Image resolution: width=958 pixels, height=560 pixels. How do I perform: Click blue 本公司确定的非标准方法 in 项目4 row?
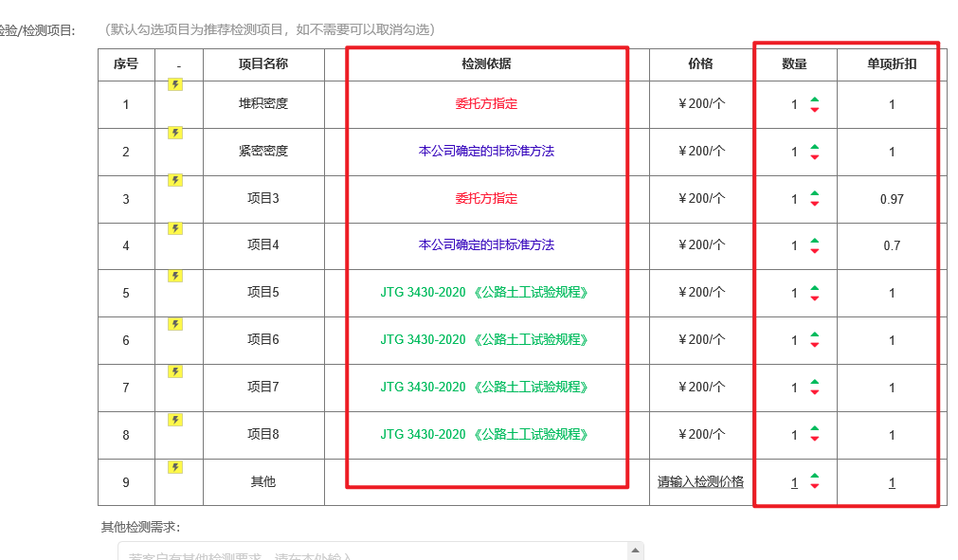[486, 244]
